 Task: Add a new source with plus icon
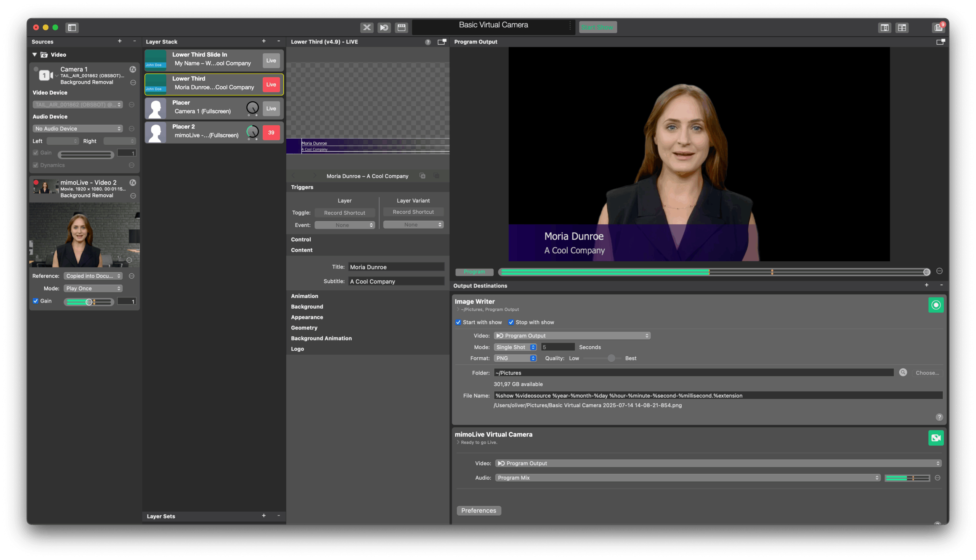tap(120, 41)
